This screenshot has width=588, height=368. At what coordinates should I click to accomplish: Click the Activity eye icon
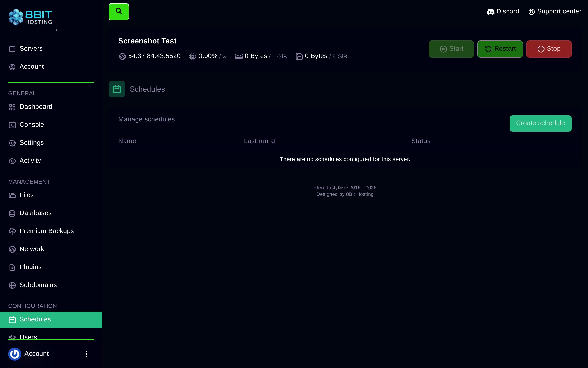[12, 161]
